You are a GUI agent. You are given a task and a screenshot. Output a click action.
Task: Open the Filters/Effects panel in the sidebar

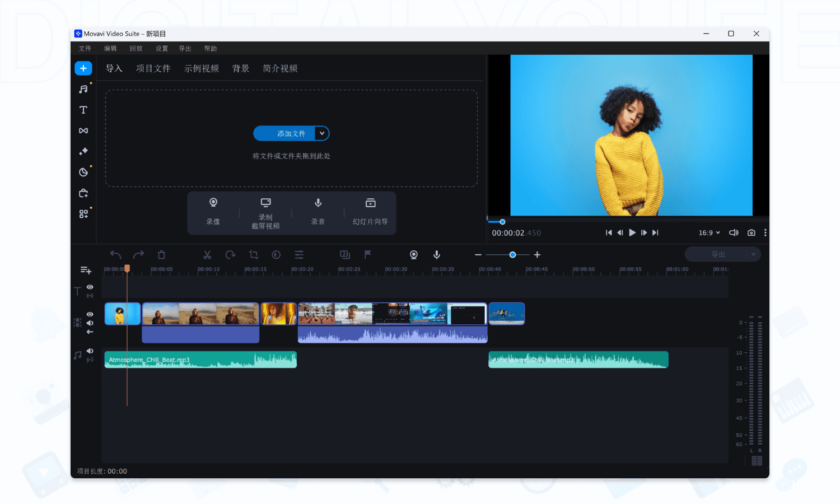(83, 151)
